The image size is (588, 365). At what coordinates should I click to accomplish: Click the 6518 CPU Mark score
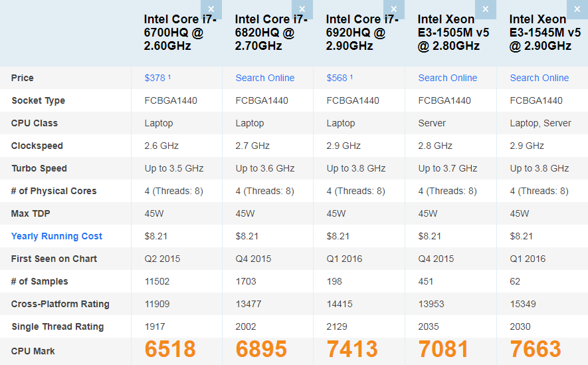(170, 350)
